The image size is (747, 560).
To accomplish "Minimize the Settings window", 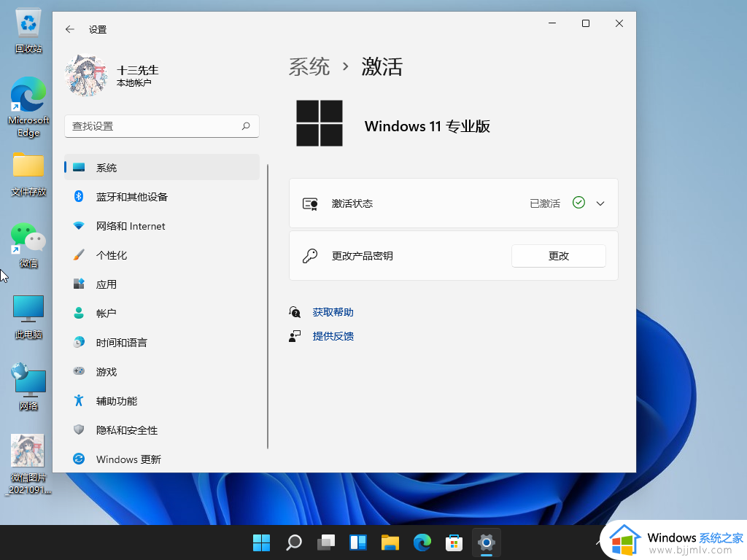I will click(x=553, y=23).
